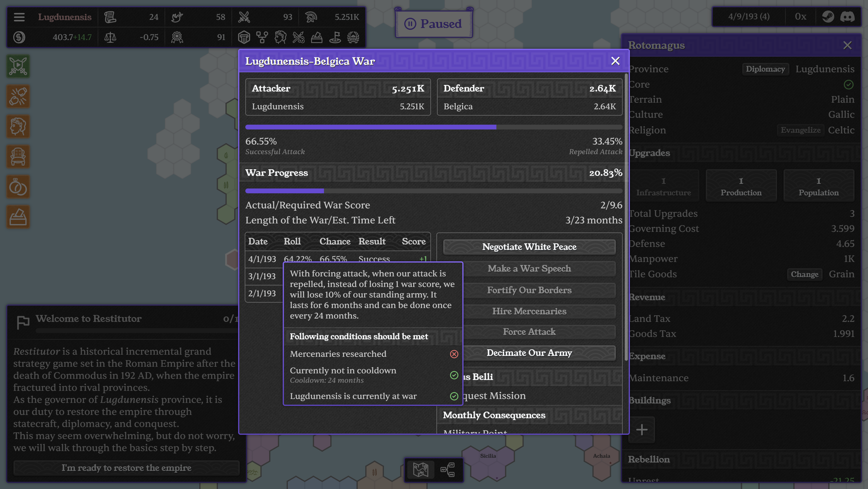The height and width of the screenshot is (489, 868).
Task: Click Fortify Our Borders
Action: coord(529,290)
